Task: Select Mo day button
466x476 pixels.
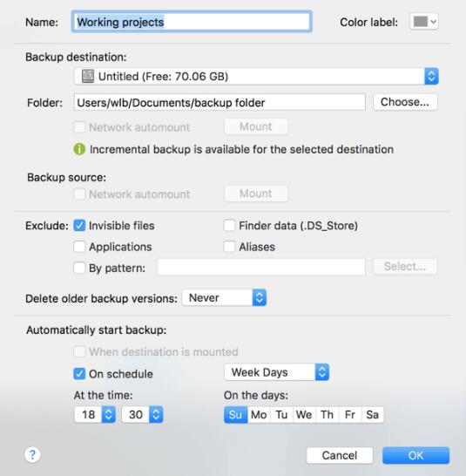Action: click(259, 415)
